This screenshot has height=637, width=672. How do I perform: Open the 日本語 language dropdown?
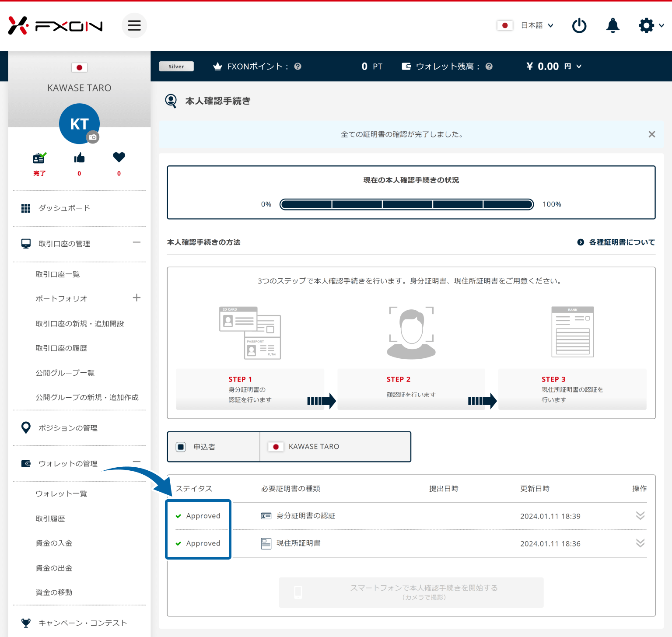(x=537, y=25)
